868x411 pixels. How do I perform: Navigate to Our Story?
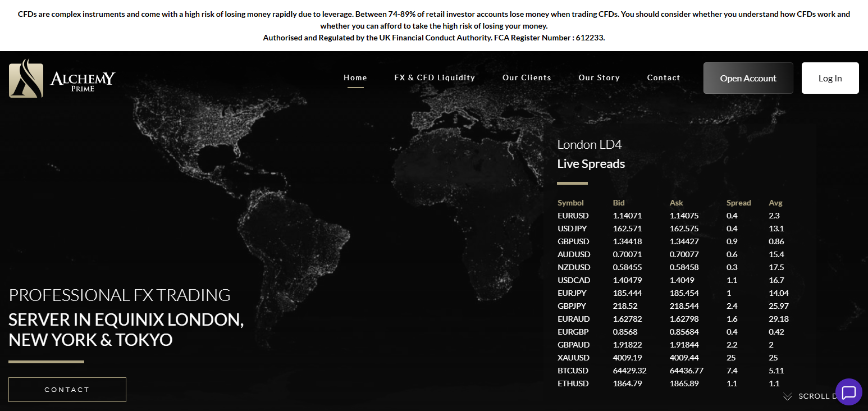[599, 78]
